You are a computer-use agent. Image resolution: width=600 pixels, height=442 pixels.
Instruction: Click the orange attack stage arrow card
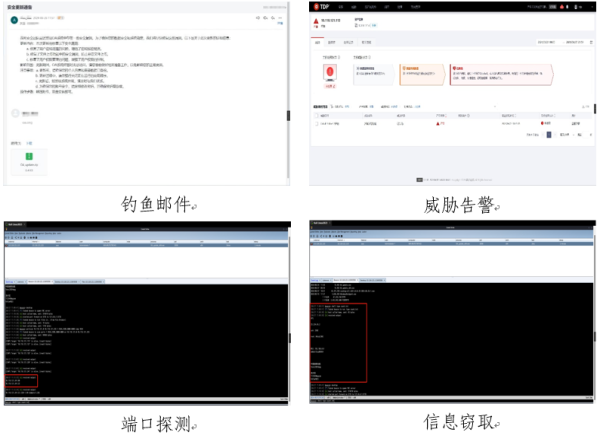click(x=422, y=73)
